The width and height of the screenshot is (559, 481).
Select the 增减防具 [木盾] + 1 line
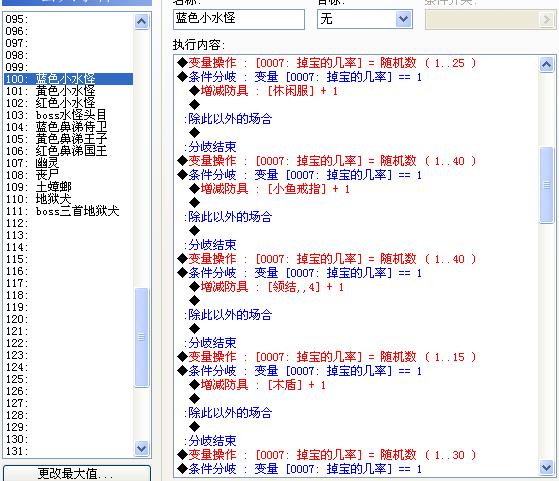pyautogui.click(x=257, y=385)
